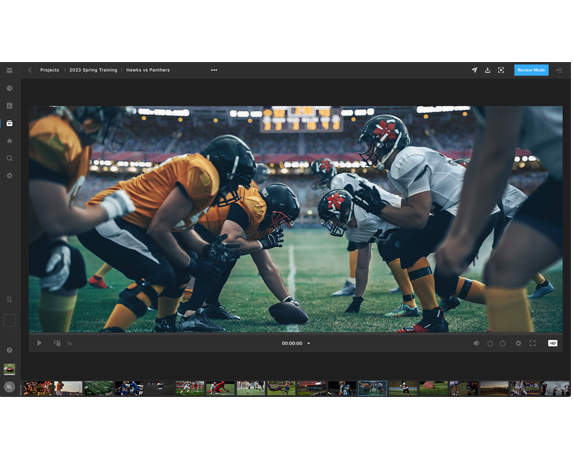Click the share paper-plane icon
The width and height of the screenshot is (573, 458).
tap(474, 70)
